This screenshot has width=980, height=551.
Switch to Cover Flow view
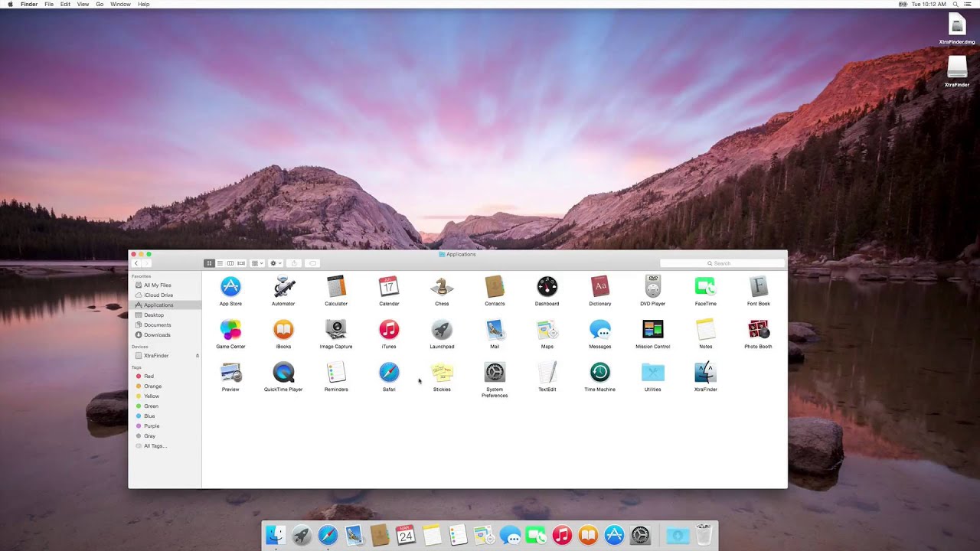(x=241, y=263)
